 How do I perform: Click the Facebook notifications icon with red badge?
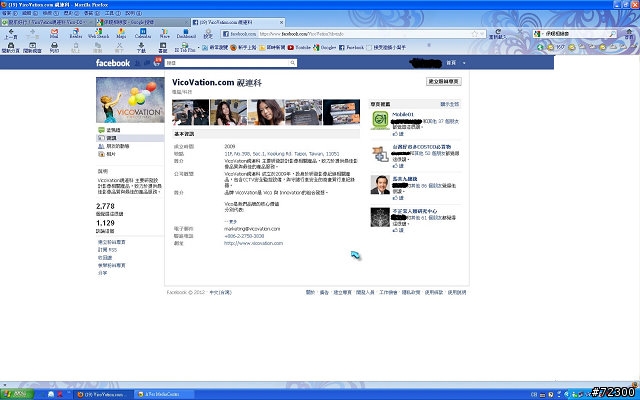click(157, 62)
